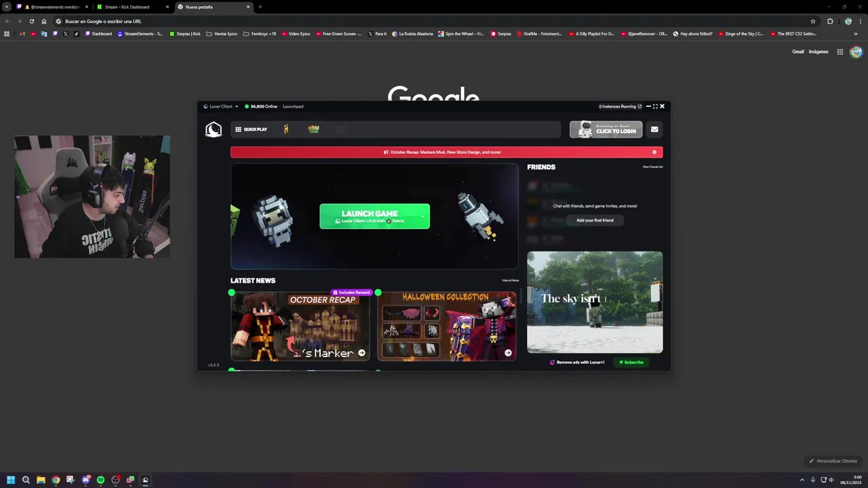Open La Ruleta Aleatoria bookmark
Image resolution: width=868 pixels, height=488 pixels.
point(412,34)
